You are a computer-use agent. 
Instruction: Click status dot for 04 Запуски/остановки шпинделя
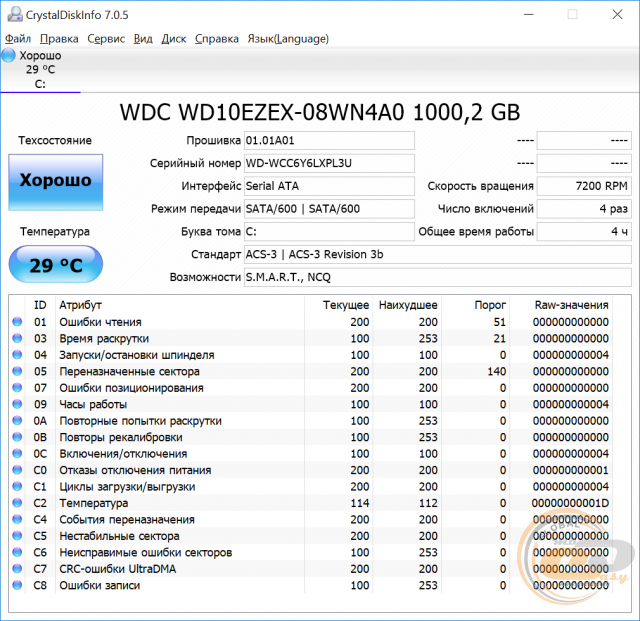pos(17,354)
